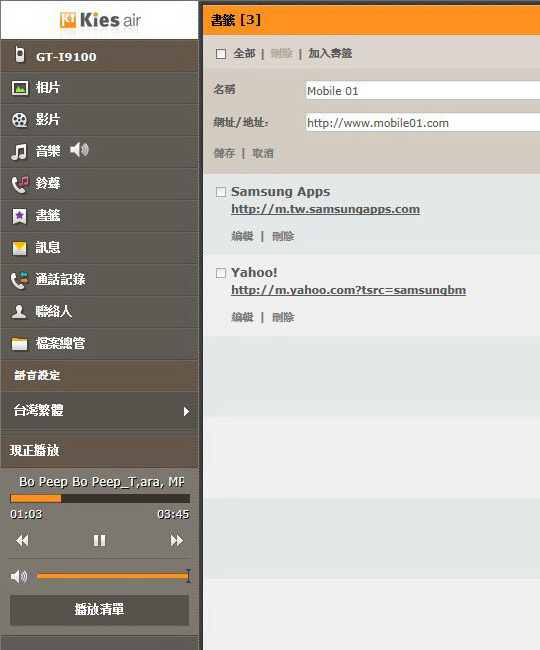
Task: Check the 全部 select-all checkbox
Action: [x=221, y=54]
